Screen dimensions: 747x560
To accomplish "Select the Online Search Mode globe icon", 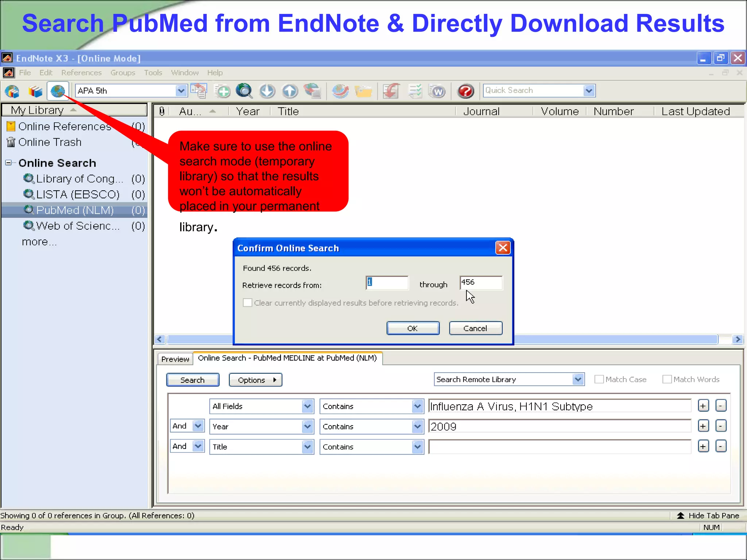I will 58,91.
